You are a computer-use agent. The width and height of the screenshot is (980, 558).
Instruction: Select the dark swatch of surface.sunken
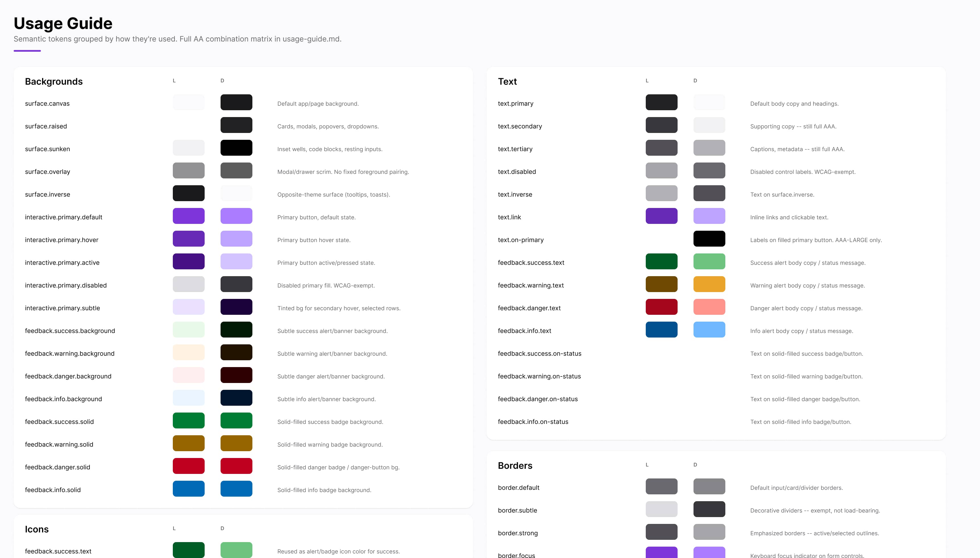pos(236,148)
